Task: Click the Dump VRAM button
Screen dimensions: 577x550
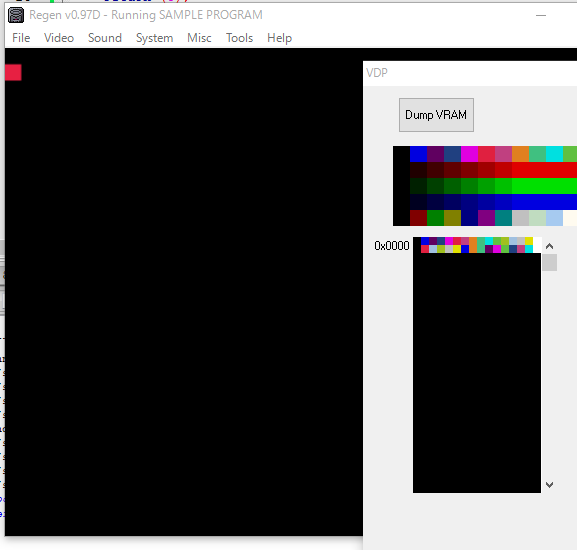Action: [x=436, y=115]
